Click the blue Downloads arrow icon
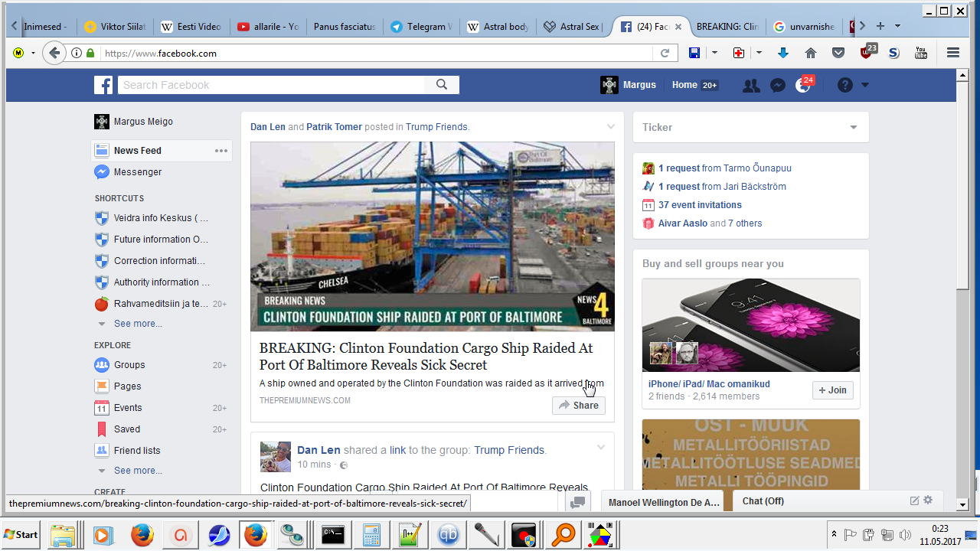Viewport: 980px width, 551px height. [782, 53]
